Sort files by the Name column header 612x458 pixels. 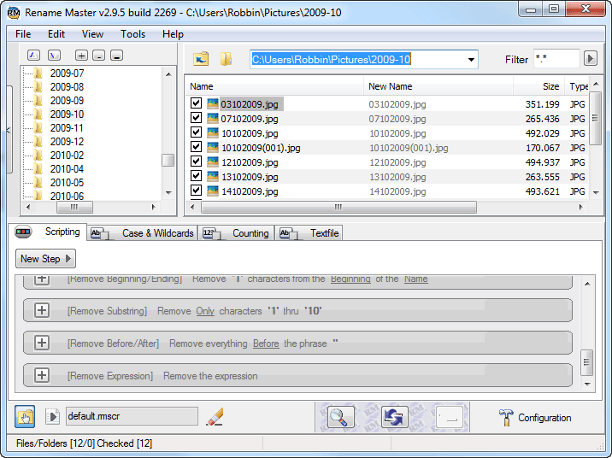(275, 86)
